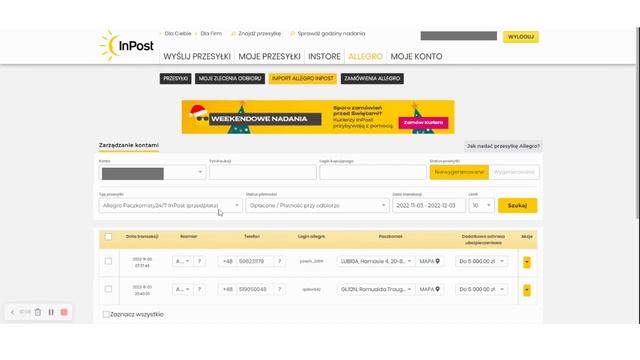Open WYŚLIJ PRZESYŁKI menu
The image size is (640, 360).
[x=197, y=57]
